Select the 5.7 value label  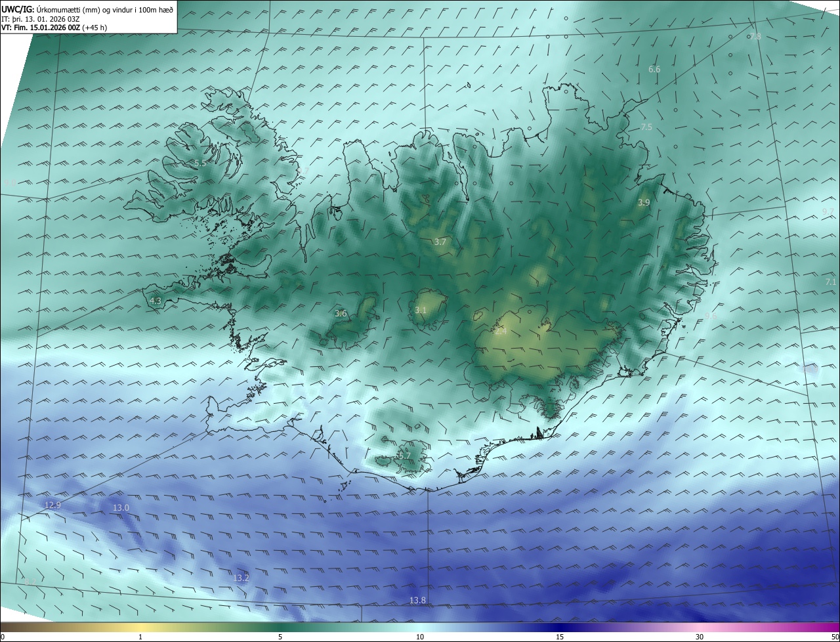tap(404, 456)
